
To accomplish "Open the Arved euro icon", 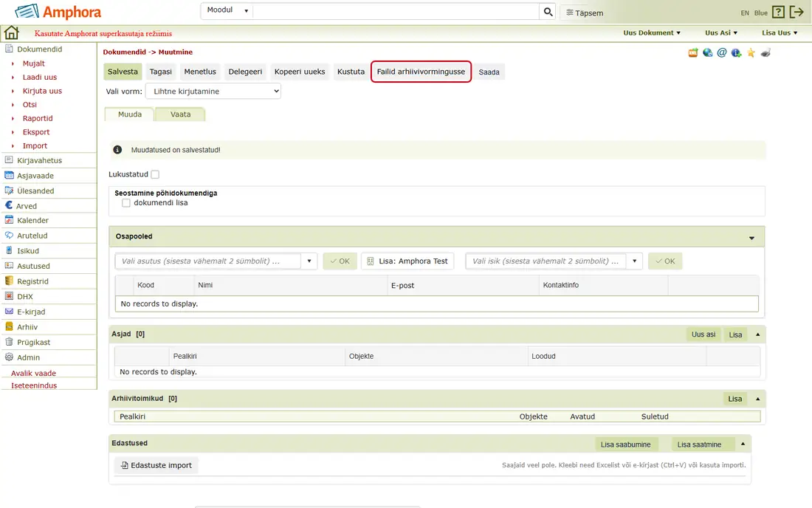I will coord(9,205).
